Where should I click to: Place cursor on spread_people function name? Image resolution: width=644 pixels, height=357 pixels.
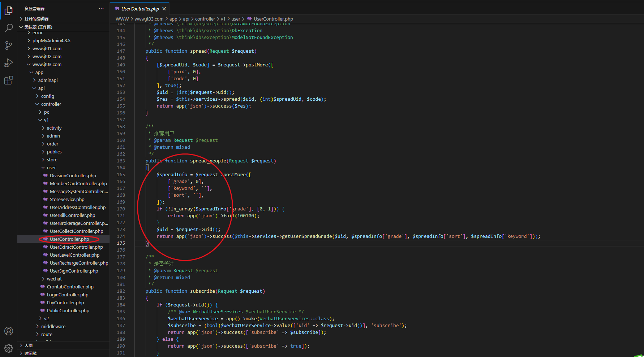[208, 161]
